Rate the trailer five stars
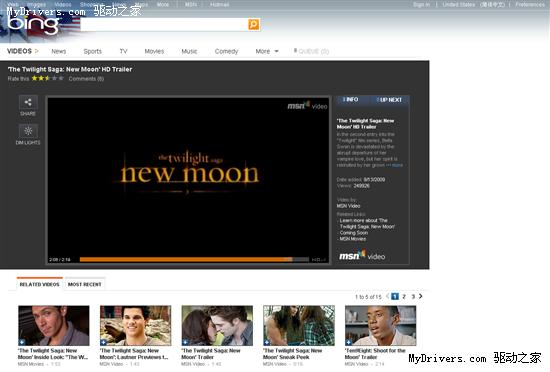The image size is (550, 372). tap(61, 78)
